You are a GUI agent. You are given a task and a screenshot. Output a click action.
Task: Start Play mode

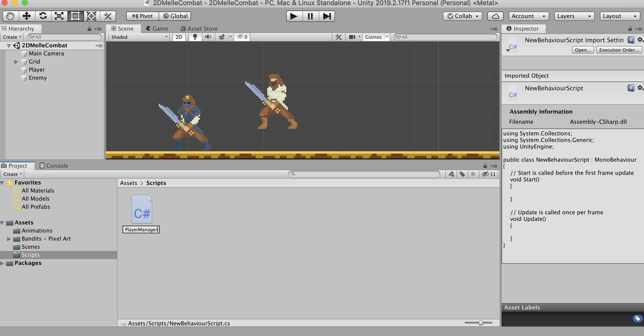point(294,16)
